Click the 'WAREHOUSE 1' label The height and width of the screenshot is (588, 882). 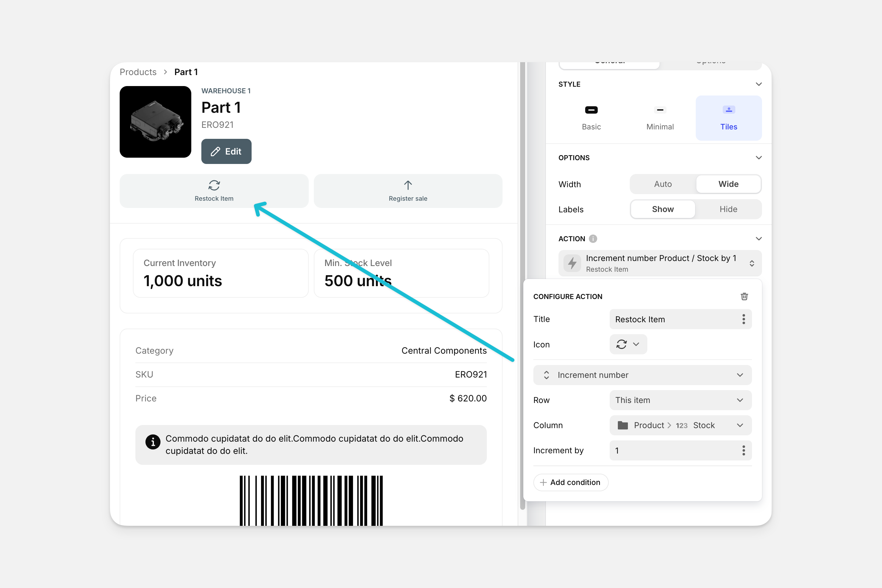(x=226, y=91)
